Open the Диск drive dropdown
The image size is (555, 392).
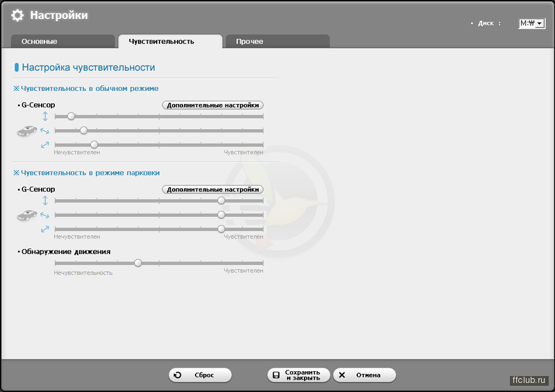tap(531, 24)
